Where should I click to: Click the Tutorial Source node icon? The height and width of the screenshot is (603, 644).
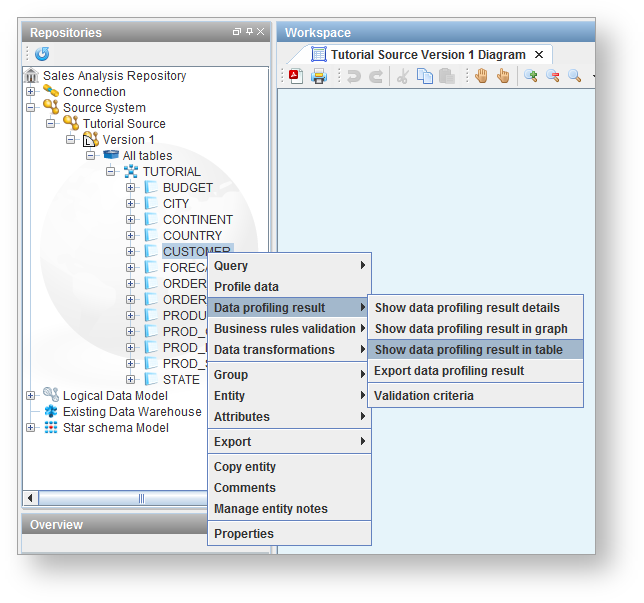pyautogui.click(x=71, y=123)
